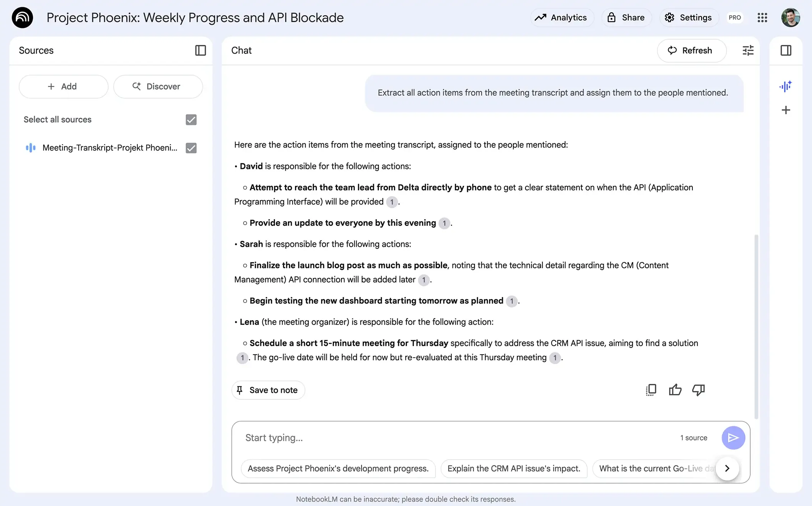Open the chat configuration sliders icon

[747, 50]
